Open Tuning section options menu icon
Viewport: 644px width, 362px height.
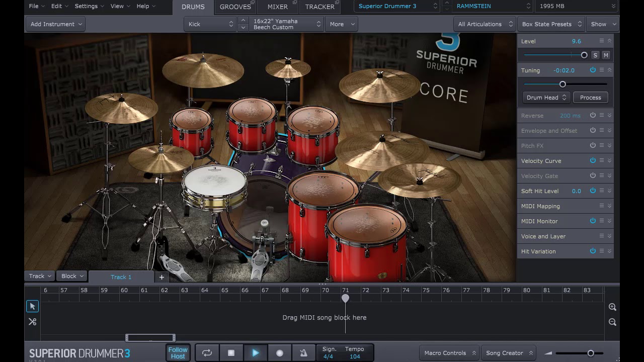[601, 70]
